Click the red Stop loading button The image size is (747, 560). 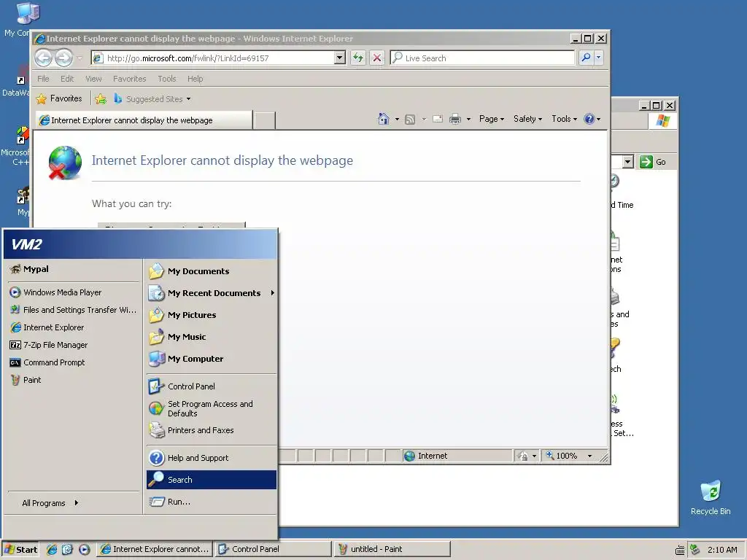pyautogui.click(x=377, y=58)
